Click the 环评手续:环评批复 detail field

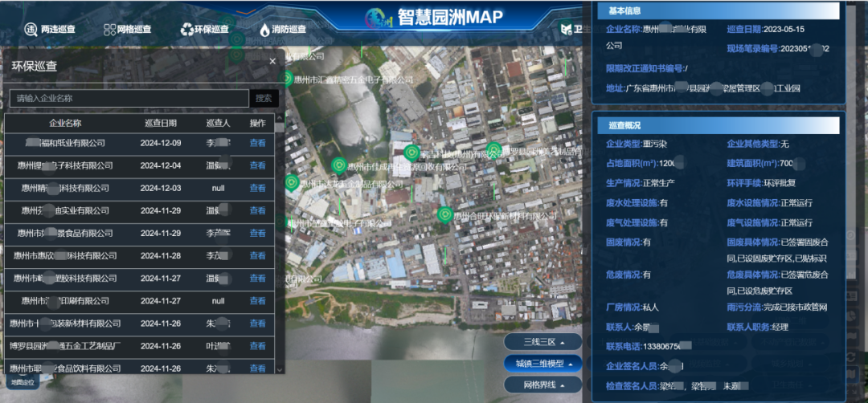[761, 182]
